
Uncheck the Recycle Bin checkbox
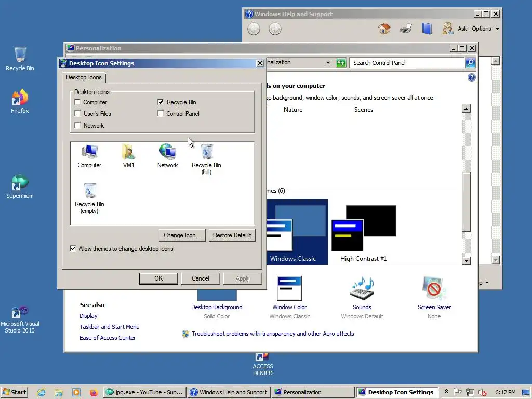[161, 102]
